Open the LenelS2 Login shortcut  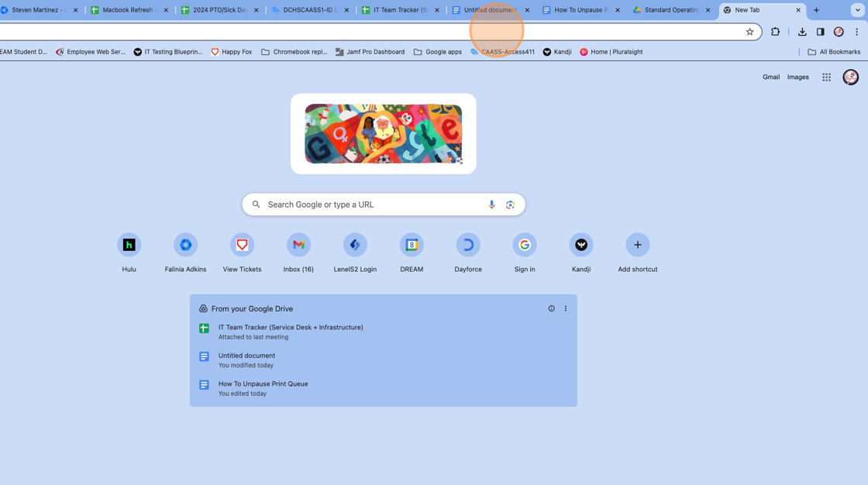355,245
